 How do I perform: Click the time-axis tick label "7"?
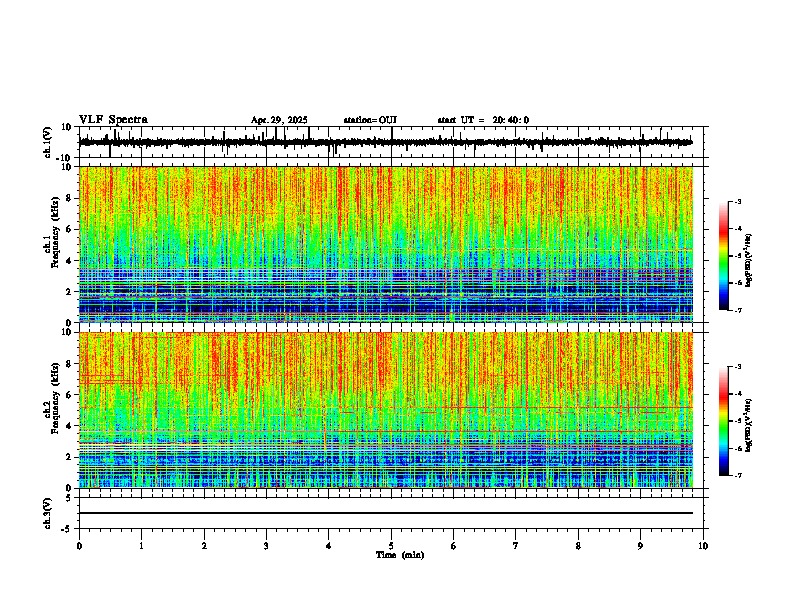[516, 546]
